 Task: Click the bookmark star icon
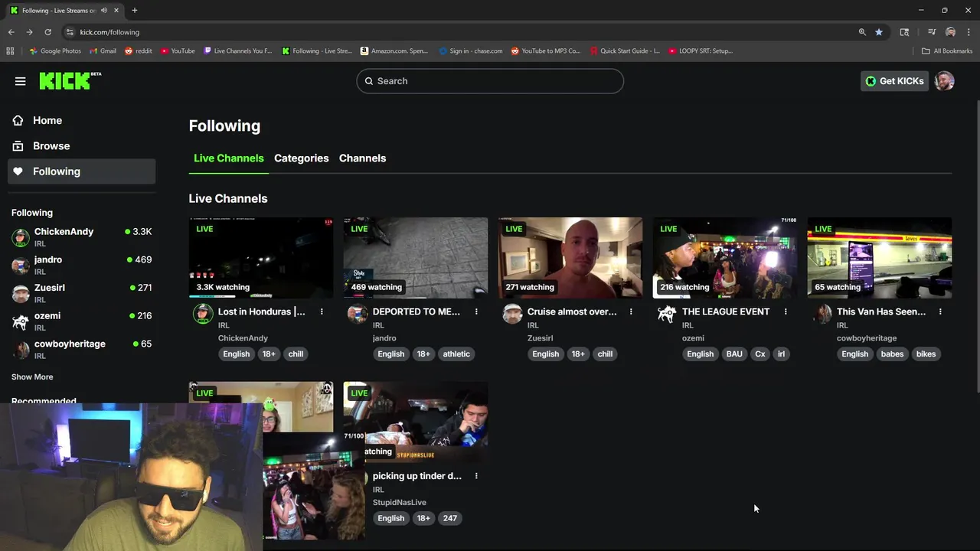(x=879, y=32)
